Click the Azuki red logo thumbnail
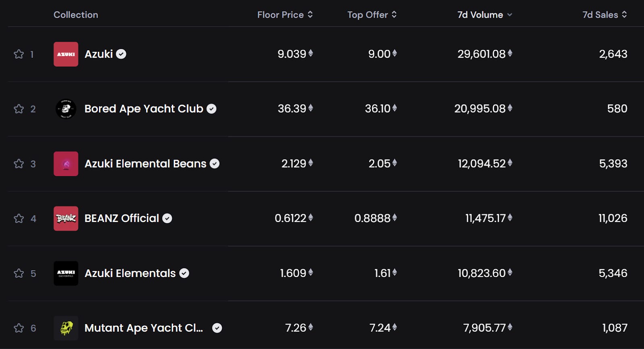The width and height of the screenshot is (644, 349). (x=66, y=54)
